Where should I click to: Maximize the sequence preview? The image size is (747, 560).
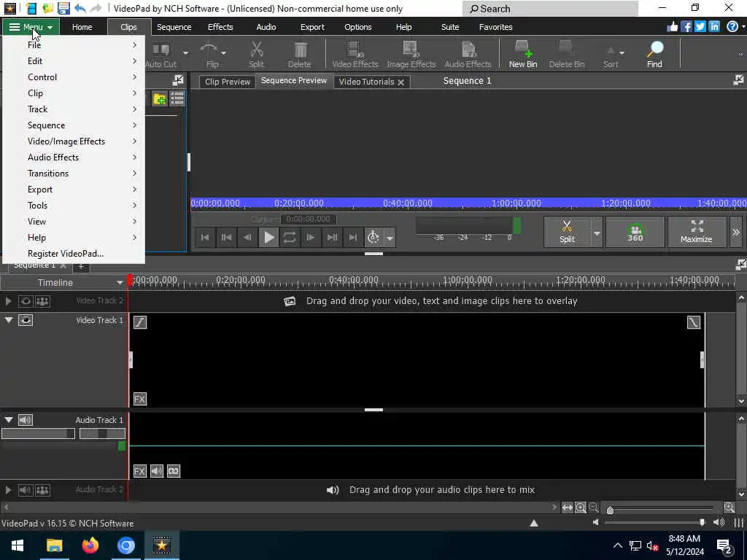coord(697,232)
